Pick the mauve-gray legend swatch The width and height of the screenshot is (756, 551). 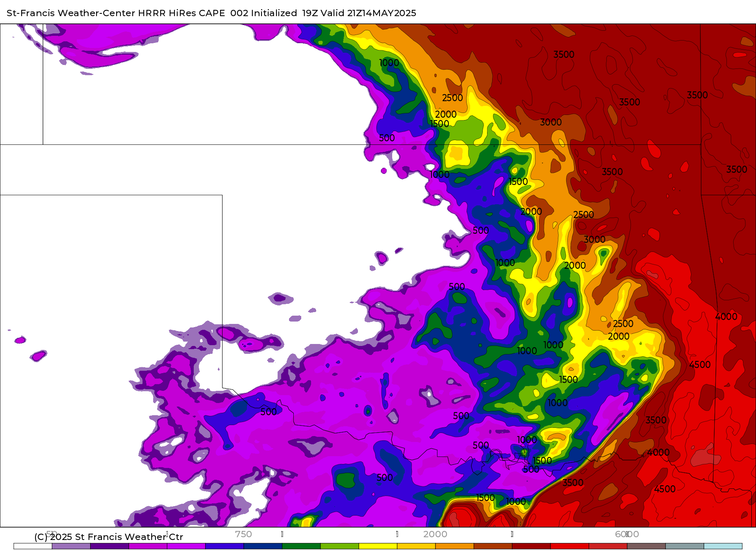click(x=646, y=546)
